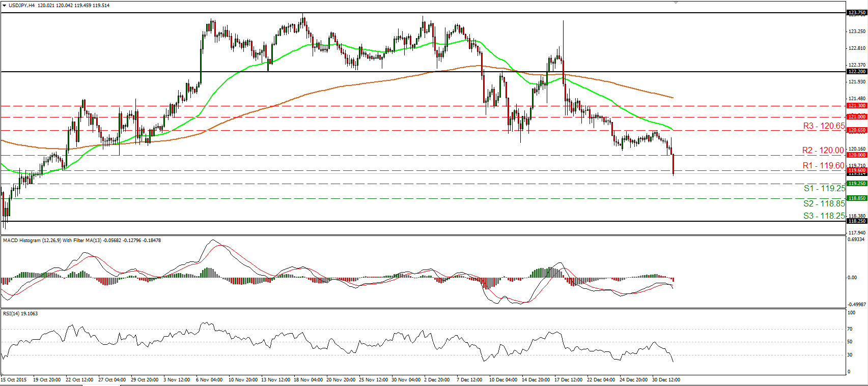
Task: Click the 30 Dec 12:00 date label
Action: coord(666,380)
